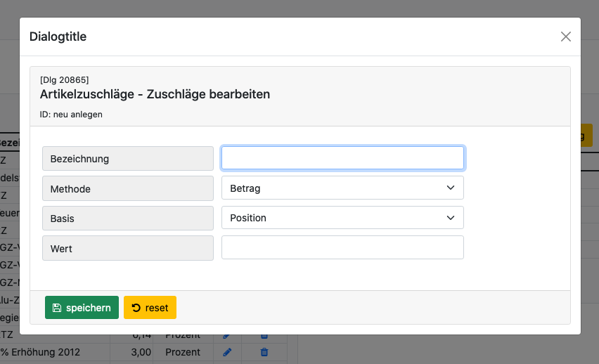The image size is (599, 364).
Task: Click the floppy disk icon on speichern
Action: click(57, 308)
